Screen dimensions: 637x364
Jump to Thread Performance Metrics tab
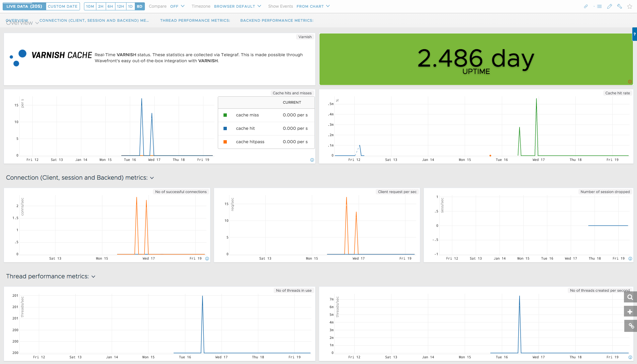[x=195, y=20]
